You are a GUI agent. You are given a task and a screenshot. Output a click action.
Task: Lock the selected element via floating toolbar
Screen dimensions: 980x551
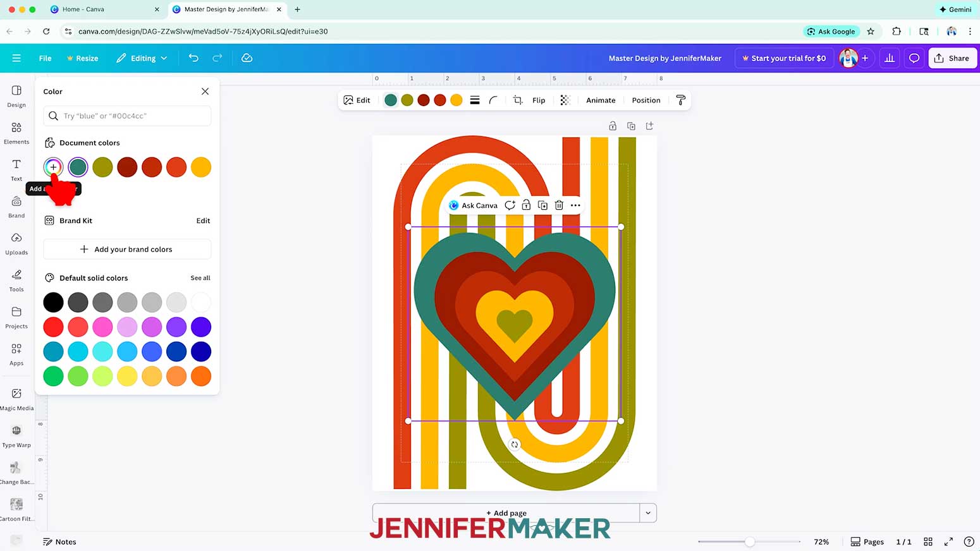point(526,205)
